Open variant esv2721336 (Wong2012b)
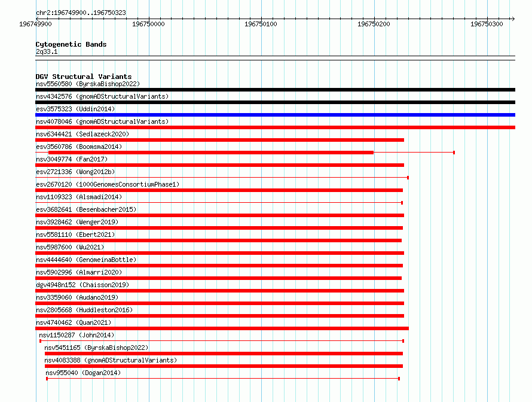The image size is (532, 402). 75,172
